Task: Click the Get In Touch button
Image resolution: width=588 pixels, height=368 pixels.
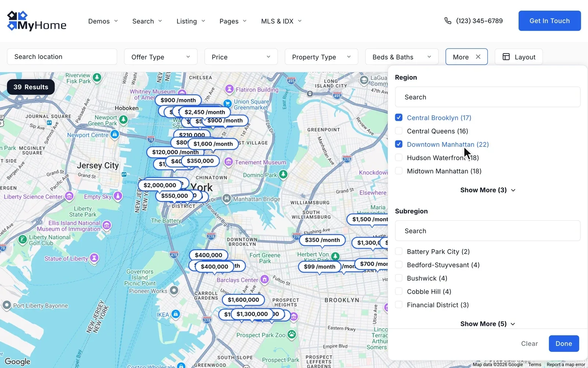Action: pos(549,21)
